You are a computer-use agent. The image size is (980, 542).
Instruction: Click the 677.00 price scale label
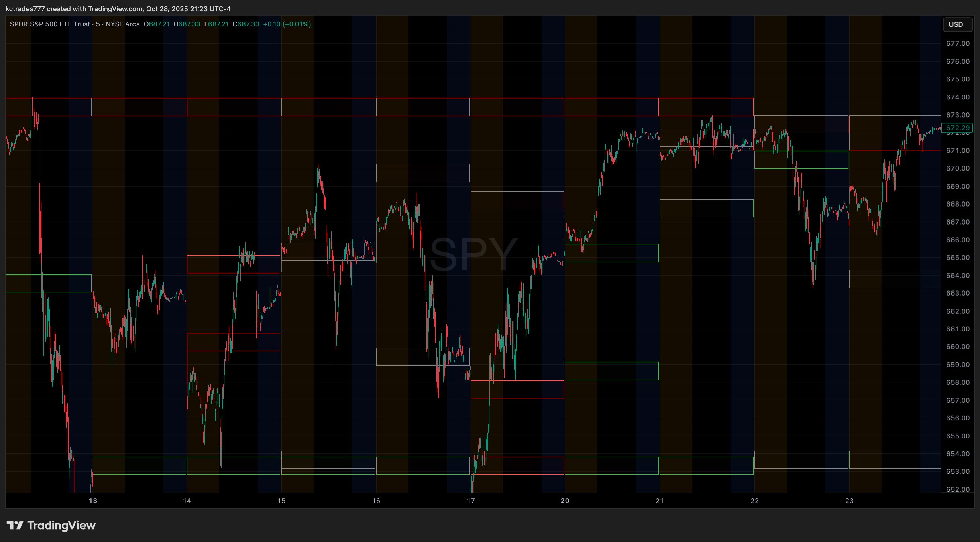coord(958,43)
